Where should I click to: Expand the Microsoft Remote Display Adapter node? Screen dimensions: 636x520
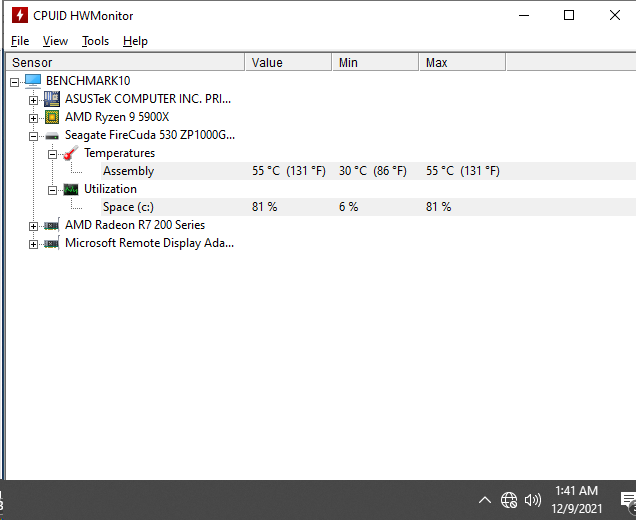pos(34,244)
